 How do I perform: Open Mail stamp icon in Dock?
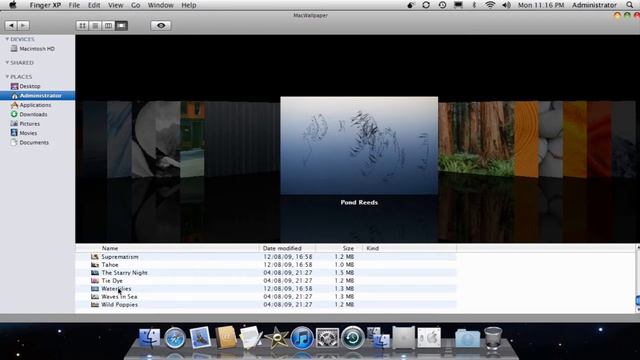click(x=200, y=338)
